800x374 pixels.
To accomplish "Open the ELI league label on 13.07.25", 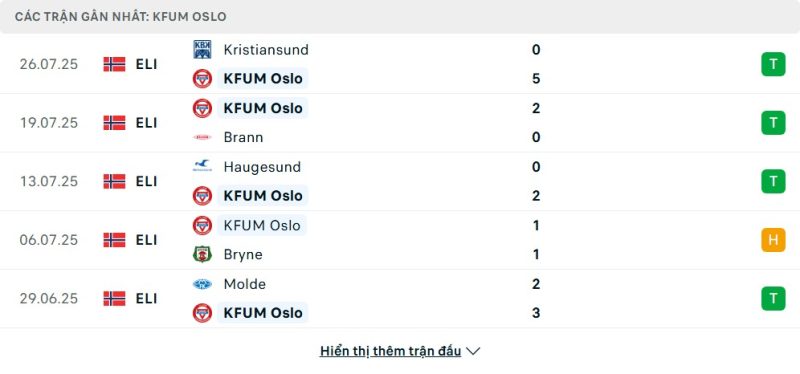I will coord(146,181).
